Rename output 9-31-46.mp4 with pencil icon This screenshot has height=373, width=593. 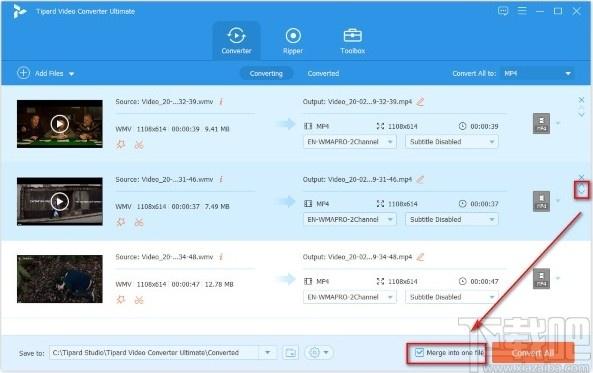420,179
